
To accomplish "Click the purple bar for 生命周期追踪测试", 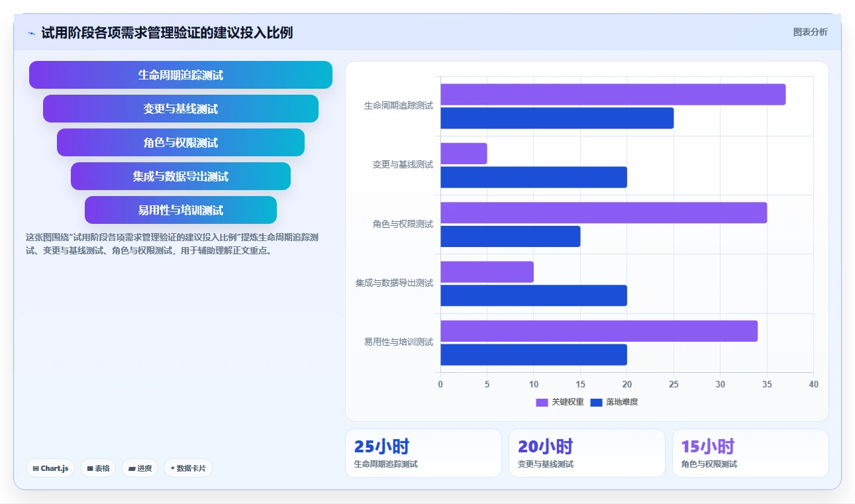I will pos(613,95).
